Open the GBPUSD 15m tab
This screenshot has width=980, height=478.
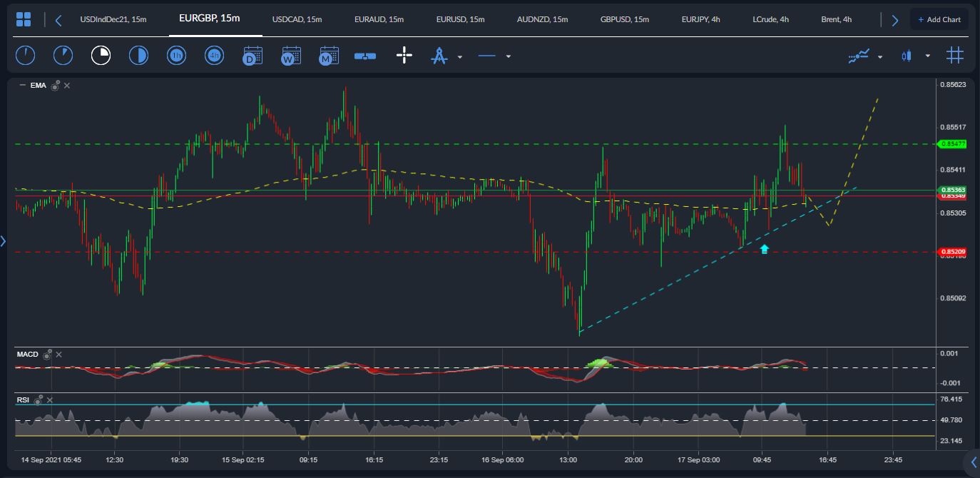(625, 19)
